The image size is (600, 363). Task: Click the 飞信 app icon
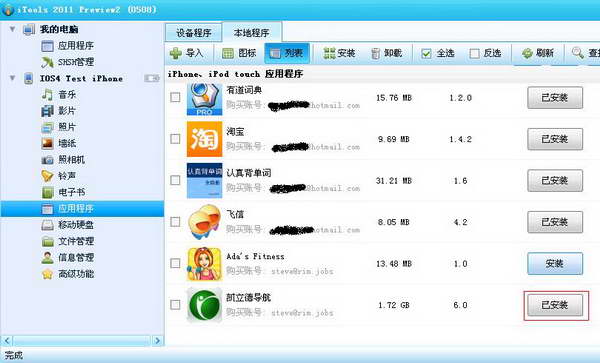pos(204,222)
